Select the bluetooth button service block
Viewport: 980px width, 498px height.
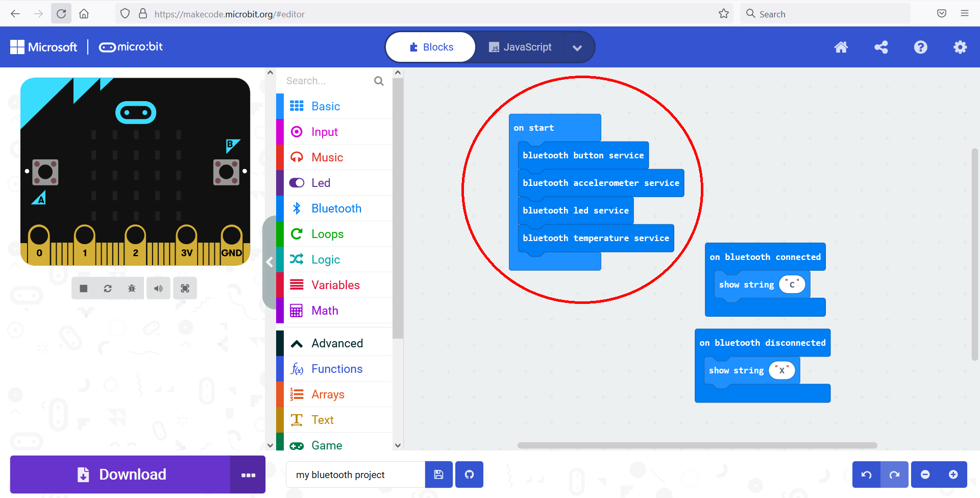(x=583, y=155)
